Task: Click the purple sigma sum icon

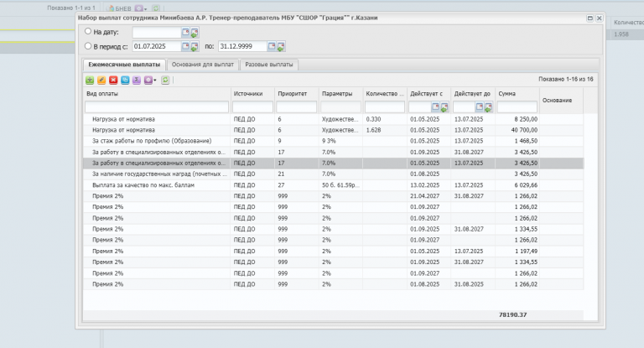Action: click(x=137, y=81)
